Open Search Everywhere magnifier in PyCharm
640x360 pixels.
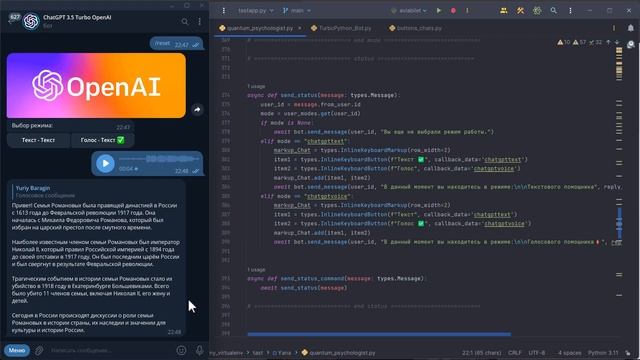pos(553,11)
